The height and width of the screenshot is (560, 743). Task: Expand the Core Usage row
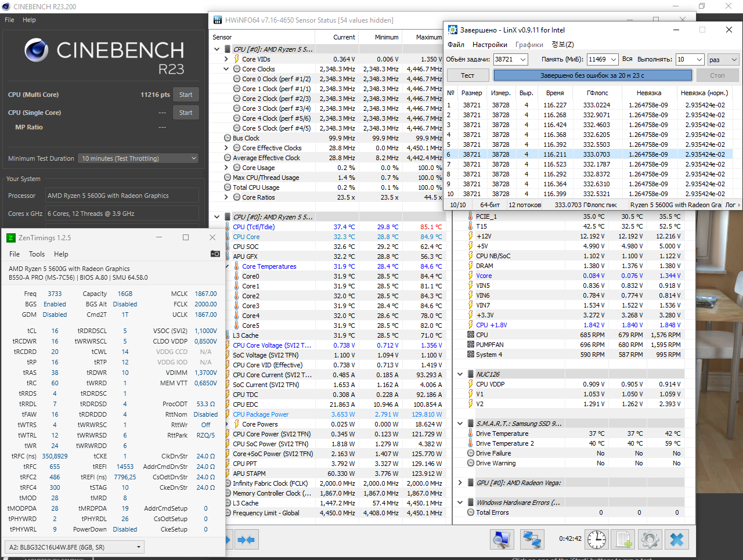click(x=226, y=168)
